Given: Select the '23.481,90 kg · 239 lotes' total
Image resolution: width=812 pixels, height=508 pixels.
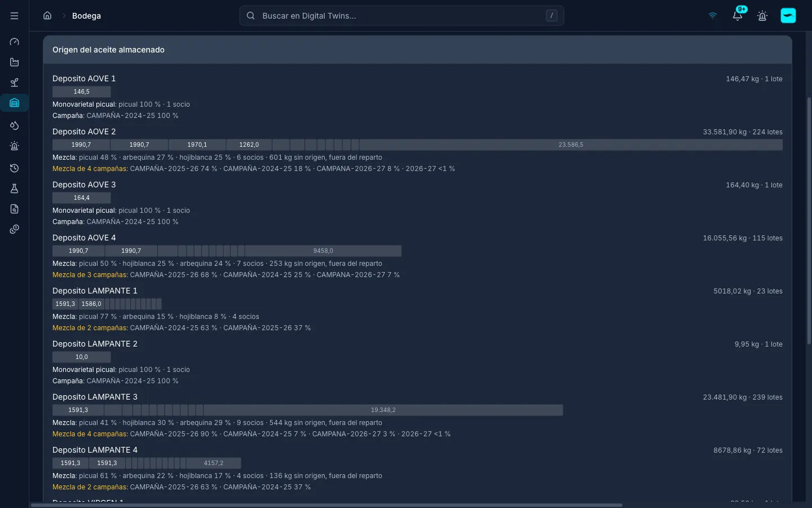Looking at the screenshot, I should click(743, 397).
